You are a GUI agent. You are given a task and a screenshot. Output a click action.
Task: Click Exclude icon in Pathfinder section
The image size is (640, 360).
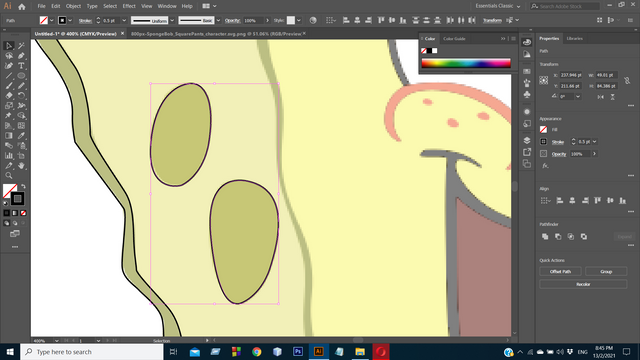coord(584,236)
